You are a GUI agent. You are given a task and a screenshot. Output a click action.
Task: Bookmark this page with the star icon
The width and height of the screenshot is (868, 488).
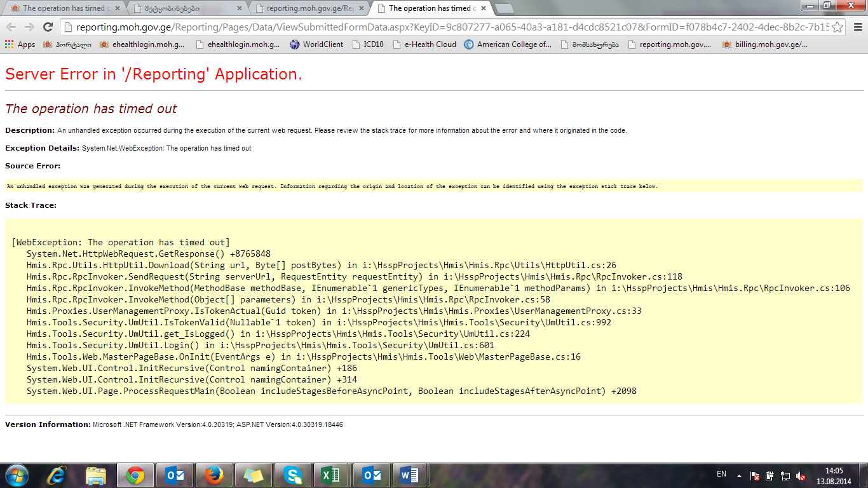837,27
